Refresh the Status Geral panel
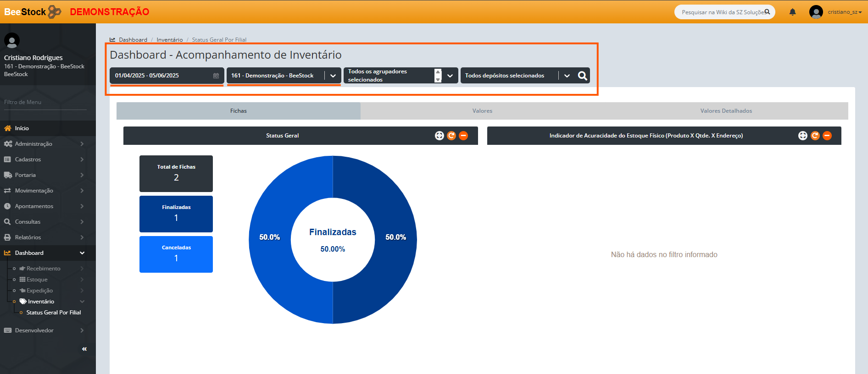Image resolution: width=868 pixels, height=374 pixels. tap(451, 136)
